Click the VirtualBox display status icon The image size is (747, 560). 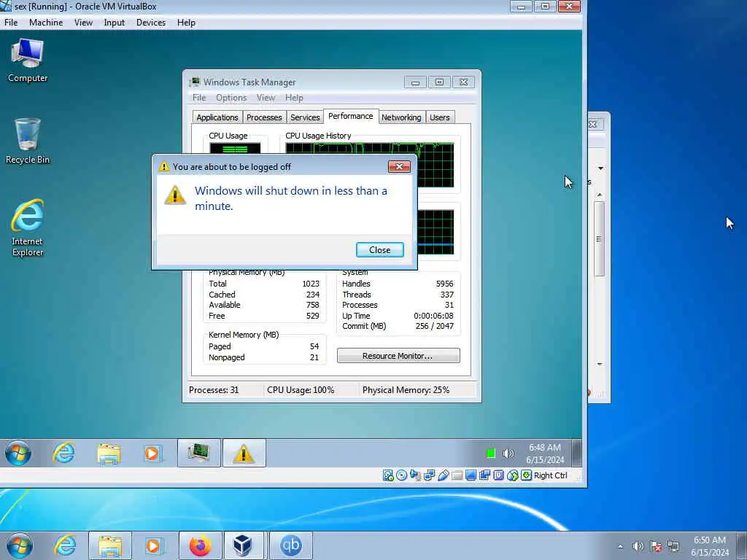coord(471,475)
